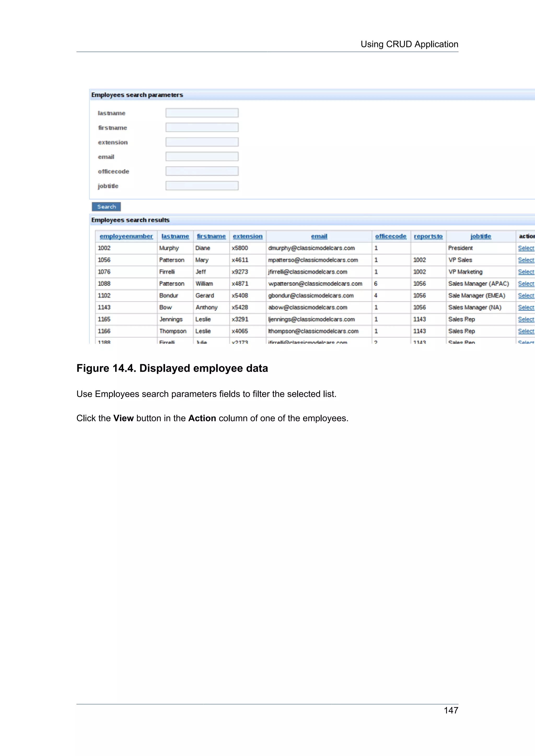Select the Jennings Leslie row link
The width and height of the screenshot is (535, 756).
coord(526,319)
